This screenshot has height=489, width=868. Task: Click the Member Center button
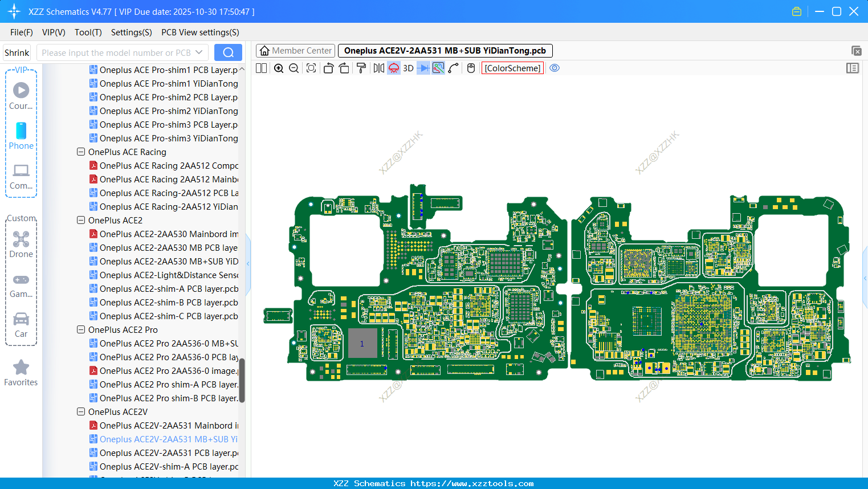coord(295,50)
